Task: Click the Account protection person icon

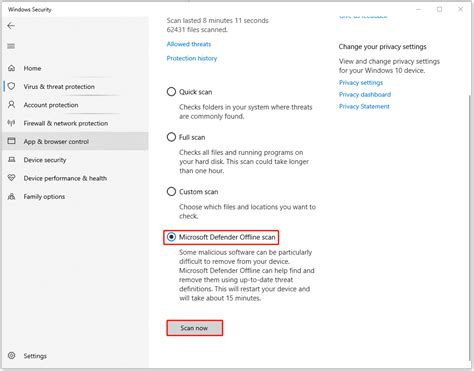Action: (x=11, y=105)
